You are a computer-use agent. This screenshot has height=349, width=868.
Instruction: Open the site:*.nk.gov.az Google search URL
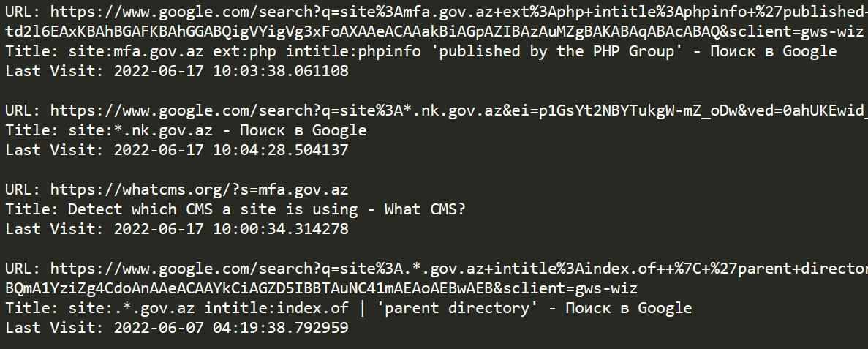437,110
